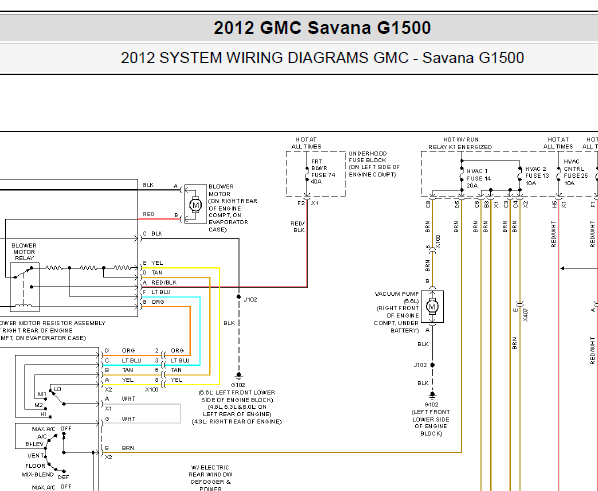Click the 'J102' splice label beside the dashed wire

(251, 299)
